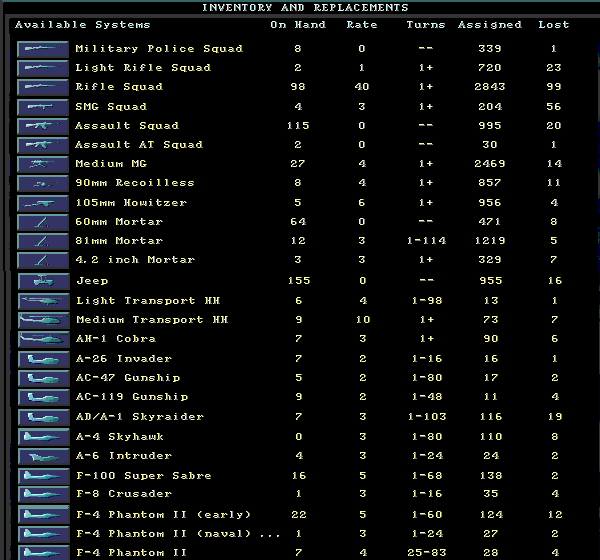Click the 'Medium MG' system name
600x560 pixels.
pos(111,164)
